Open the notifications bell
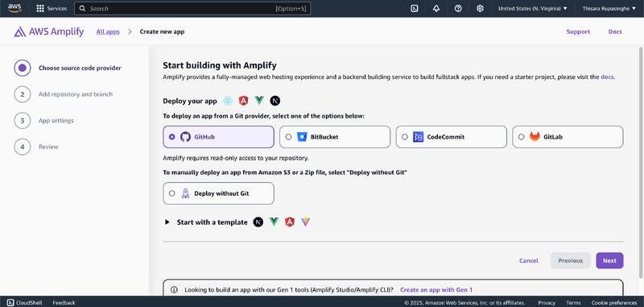 [436, 8]
